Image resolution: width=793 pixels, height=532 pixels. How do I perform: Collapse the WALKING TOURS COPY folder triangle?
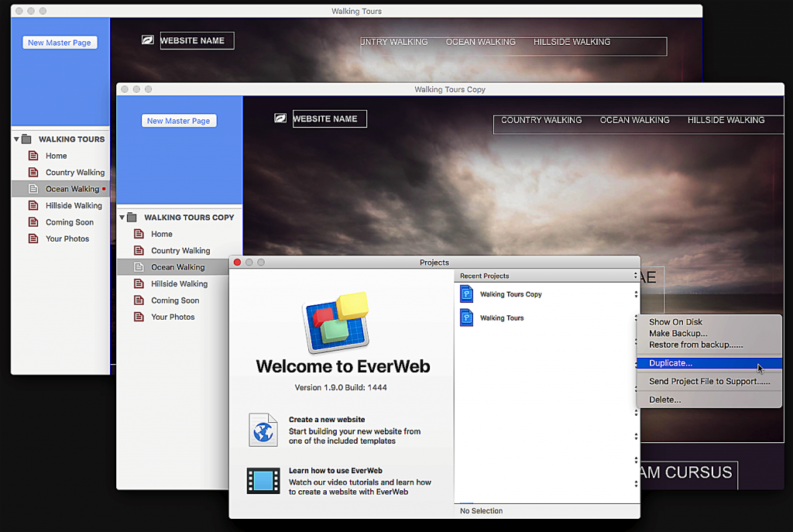122,218
